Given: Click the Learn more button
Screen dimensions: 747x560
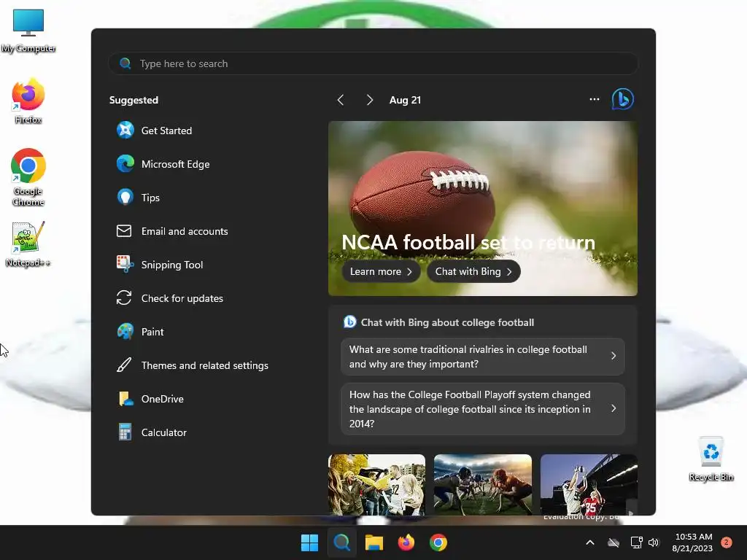Looking at the screenshot, I should (381, 271).
